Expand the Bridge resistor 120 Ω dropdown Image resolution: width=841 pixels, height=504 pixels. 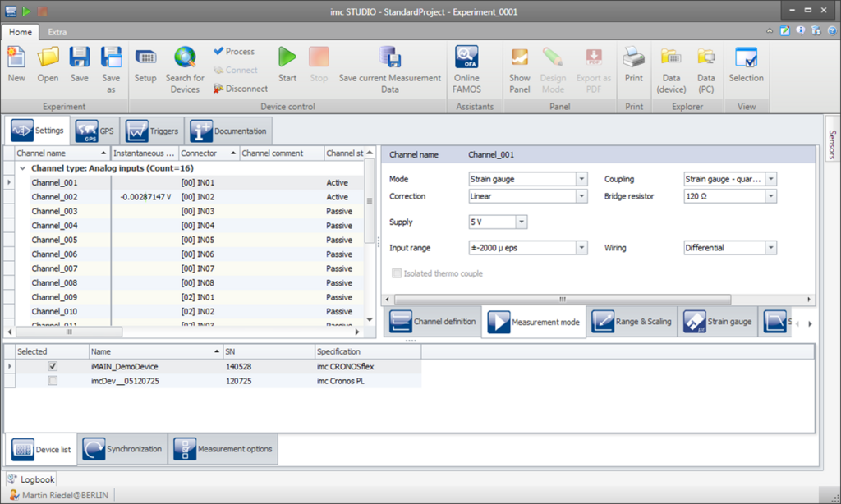(x=770, y=197)
